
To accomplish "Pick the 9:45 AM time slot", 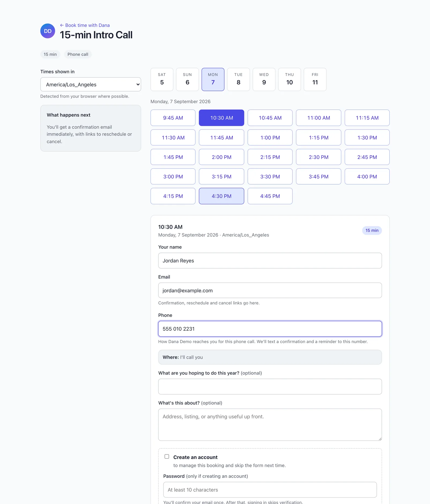I will (x=173, y=118).
